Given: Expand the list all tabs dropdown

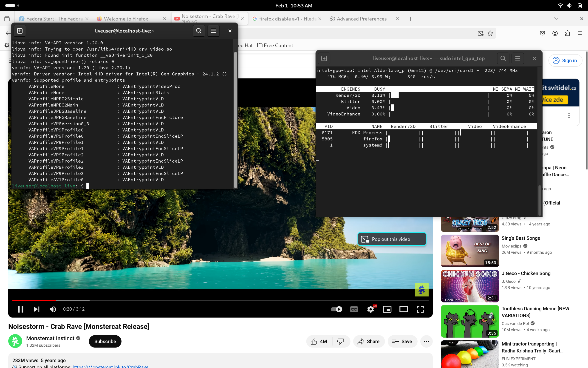Looking at the screenshot, I should [556, 19].
